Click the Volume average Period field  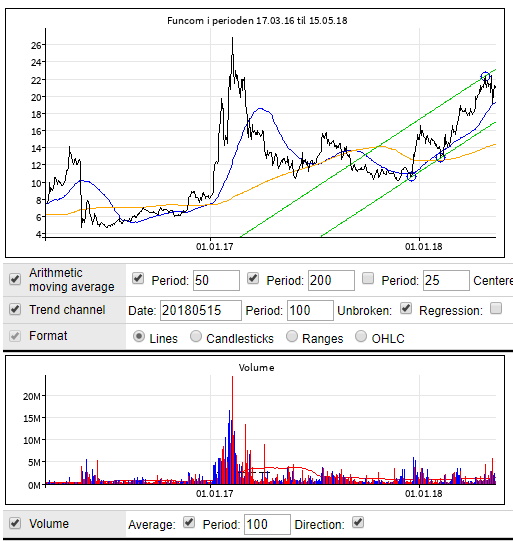(x=267, y=524)
